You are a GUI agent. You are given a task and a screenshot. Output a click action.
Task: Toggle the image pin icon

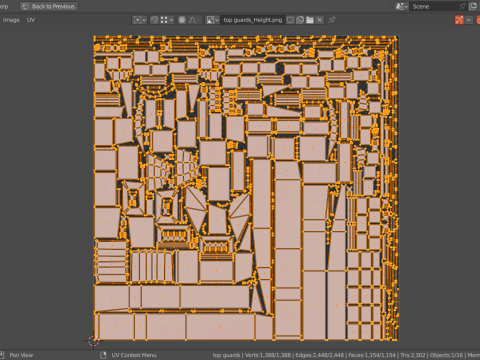pos(332,20)
